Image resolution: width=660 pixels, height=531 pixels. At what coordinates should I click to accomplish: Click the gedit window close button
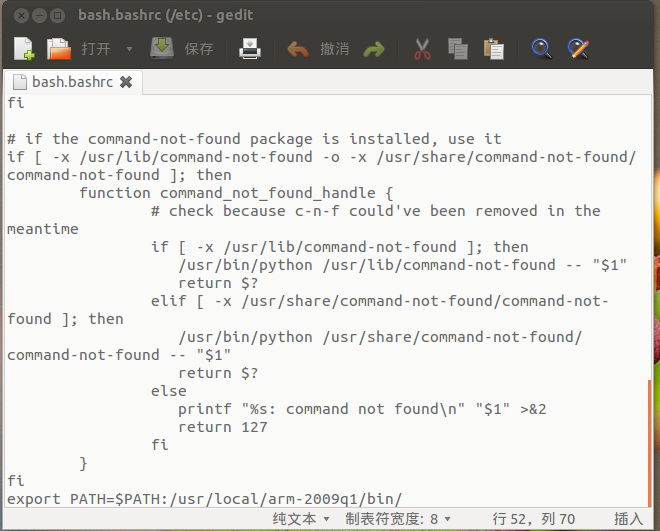21,16
